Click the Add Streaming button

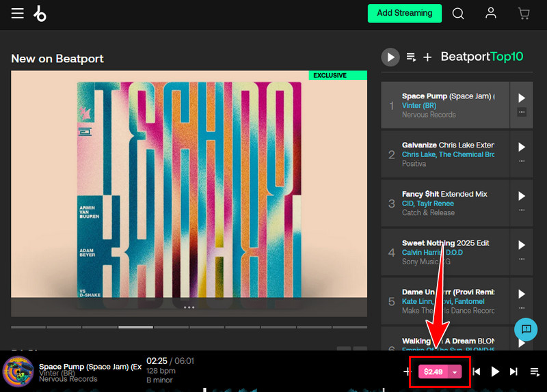click(x=405, y=13)
